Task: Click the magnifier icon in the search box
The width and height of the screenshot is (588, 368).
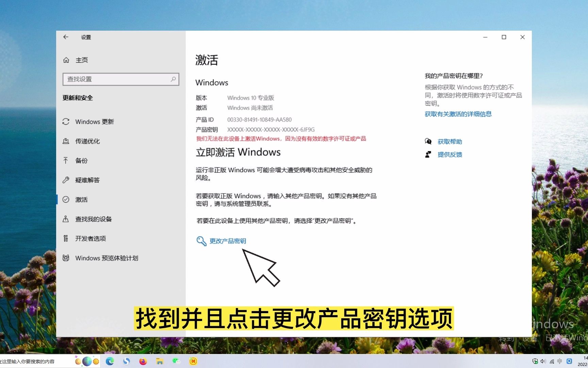Action: [x=173, y=79]
